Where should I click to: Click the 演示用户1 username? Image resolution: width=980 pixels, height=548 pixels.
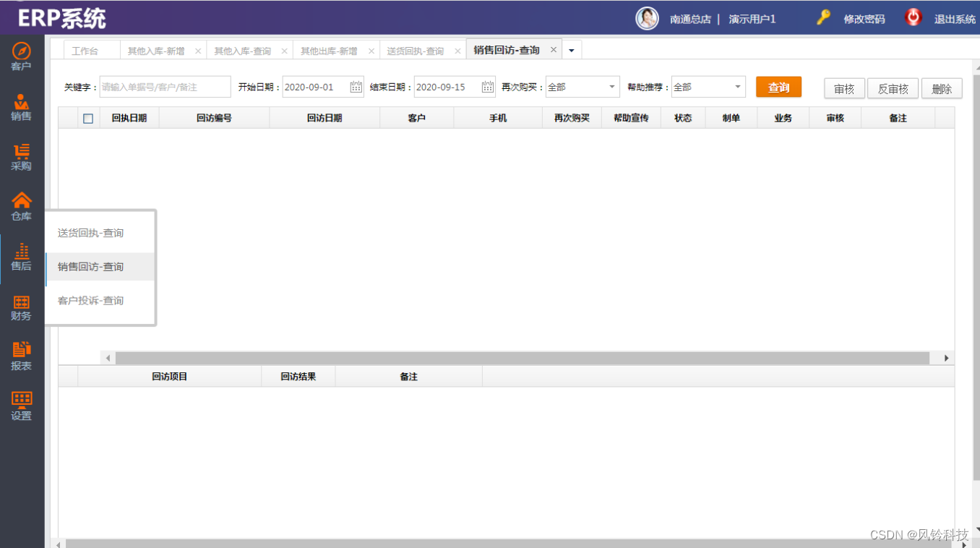(752, 19)
